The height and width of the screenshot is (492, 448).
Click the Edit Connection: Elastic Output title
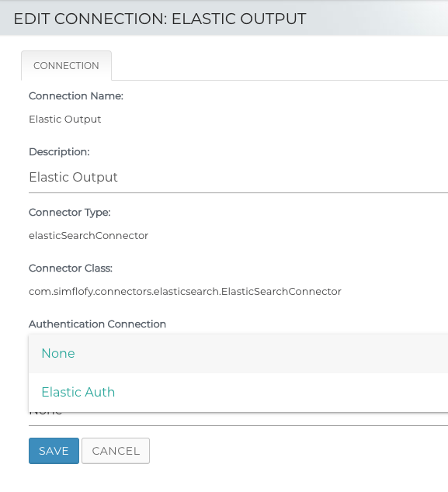pyautogui.click(x=160, y=19)
